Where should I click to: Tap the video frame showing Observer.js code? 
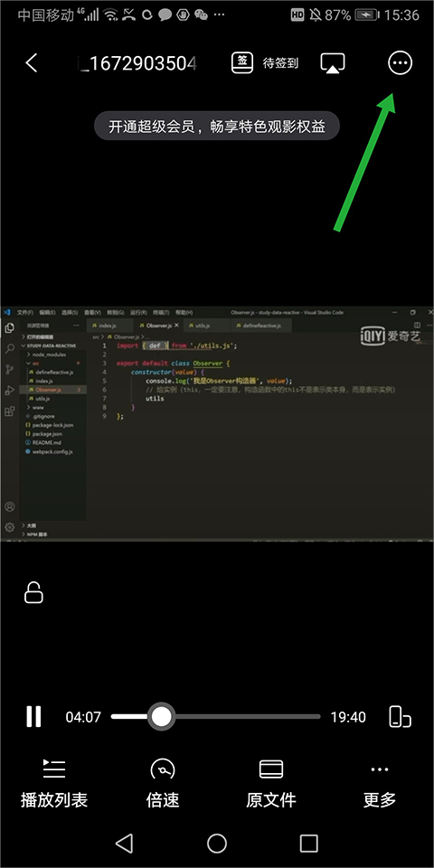tap(217, 423)
